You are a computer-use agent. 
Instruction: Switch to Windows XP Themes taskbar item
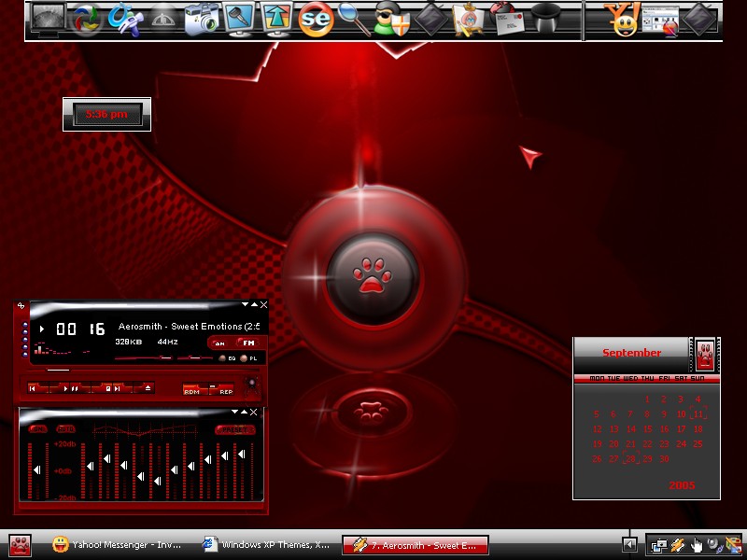coord(266,545)
